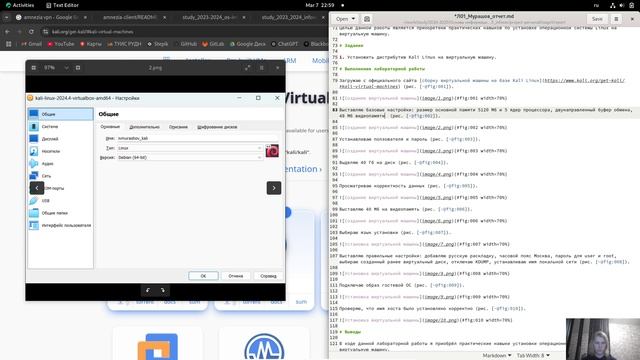The image size is (640, 360).
Task: Open the YouTube bookmark
Action: (x=60, y=44)
